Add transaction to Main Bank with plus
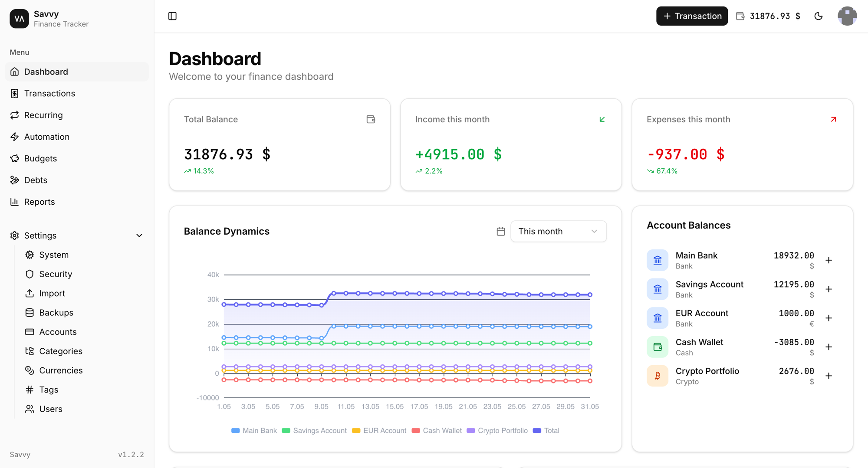 coord(829,260)
